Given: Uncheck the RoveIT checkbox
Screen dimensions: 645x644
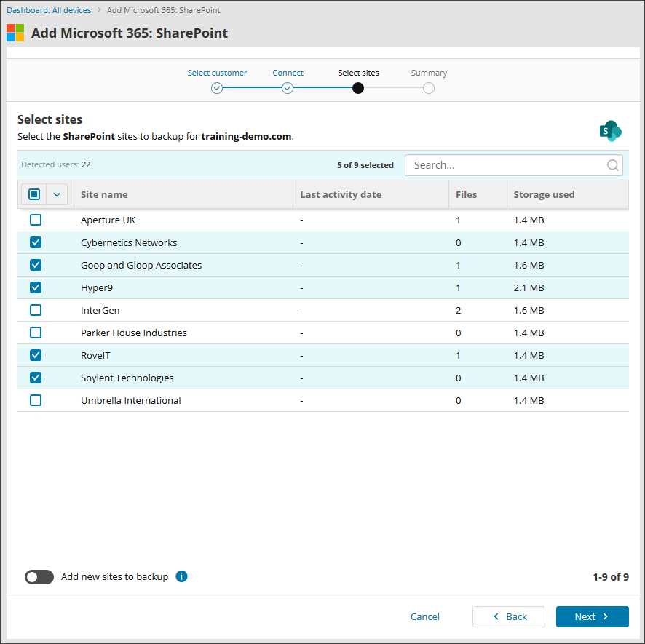Looking at the screenshot, I should (36, 355).
